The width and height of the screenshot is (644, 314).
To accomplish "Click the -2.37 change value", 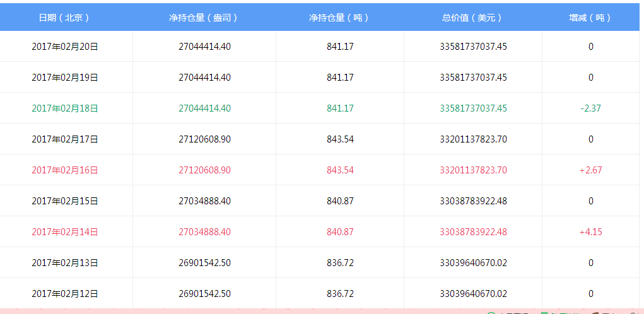I will [x=590, y=108].
